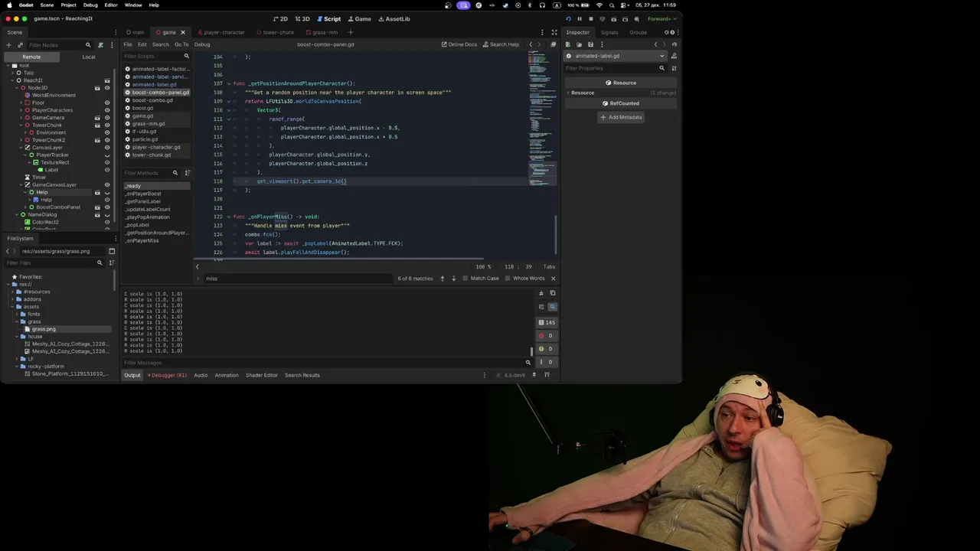Click Add Metadata button
This screenshot has height=551, width=980.
pos(621,117)
